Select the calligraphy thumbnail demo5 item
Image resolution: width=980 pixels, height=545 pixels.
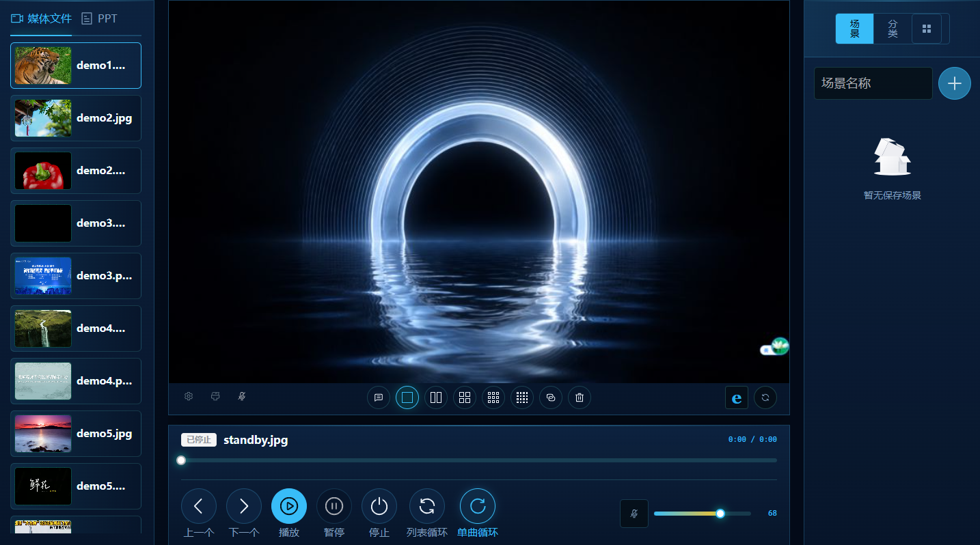click(76, 486)
